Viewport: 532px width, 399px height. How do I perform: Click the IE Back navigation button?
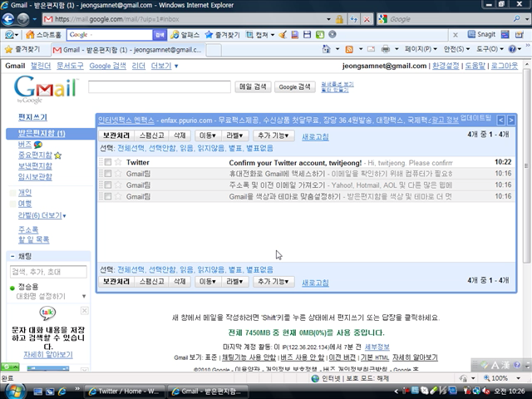click(7, 19)
